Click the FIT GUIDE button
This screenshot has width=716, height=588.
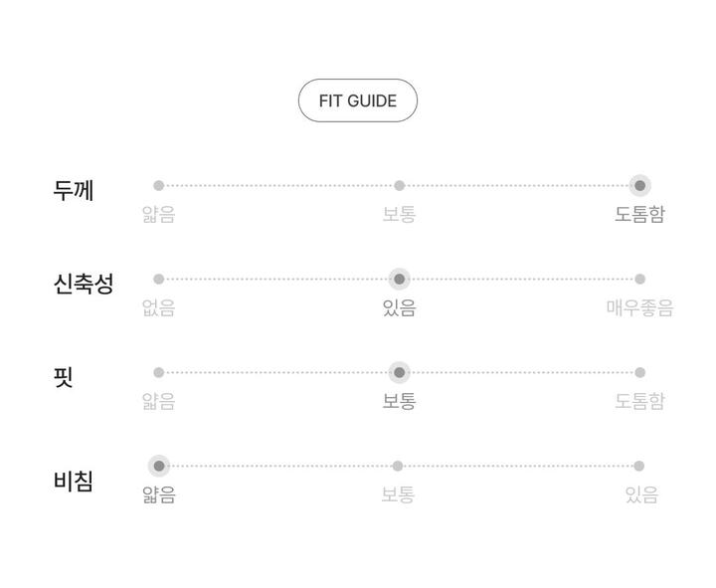358,100
